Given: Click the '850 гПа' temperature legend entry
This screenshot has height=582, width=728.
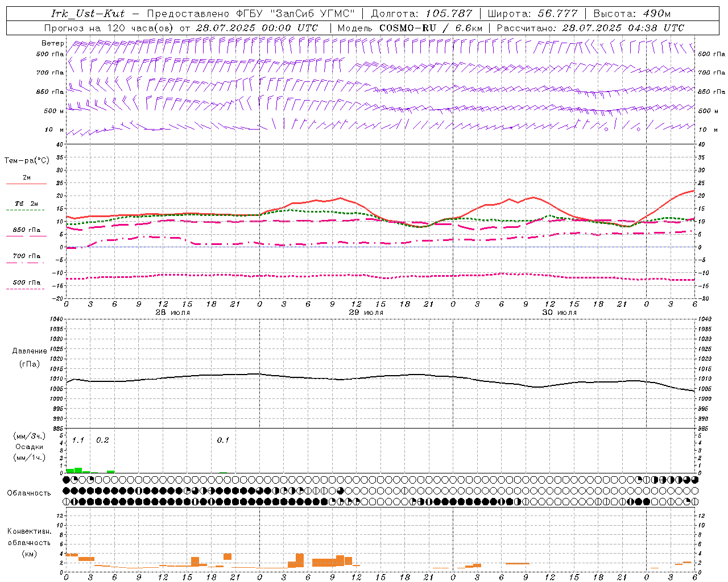Looking at the screenshot, I should (27, 230).
